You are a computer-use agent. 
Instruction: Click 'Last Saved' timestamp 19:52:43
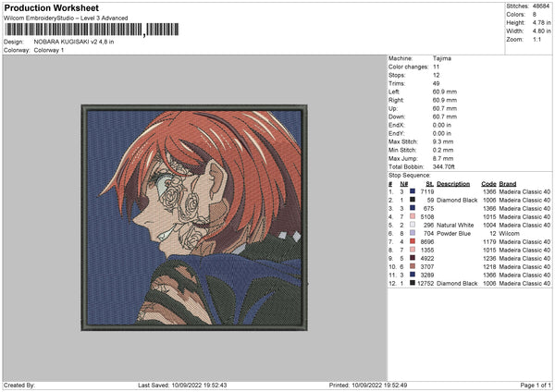pos(216,385)
